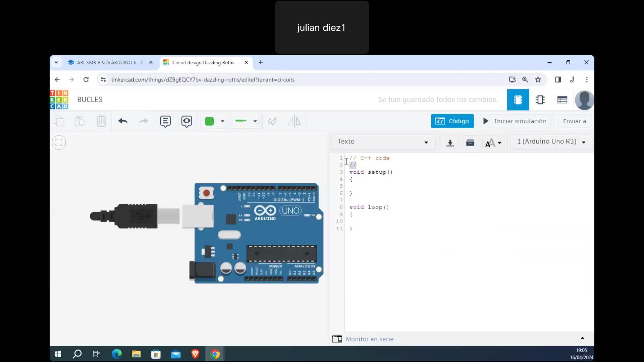
Task: Click the undo arrow in toolbar
Action: (123, 121)
